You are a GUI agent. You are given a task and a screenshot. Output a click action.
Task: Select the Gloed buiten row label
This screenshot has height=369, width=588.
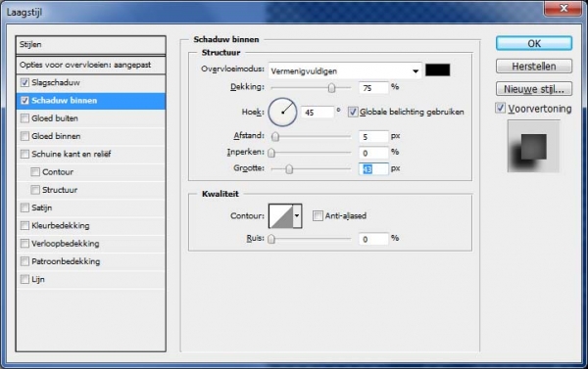coord(55,118)
